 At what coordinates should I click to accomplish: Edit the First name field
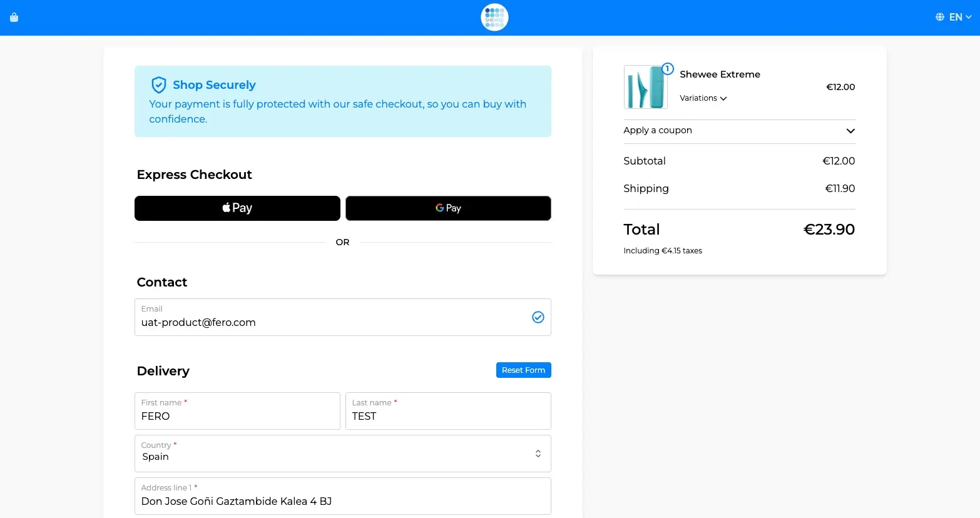click(x=237, y=411)
